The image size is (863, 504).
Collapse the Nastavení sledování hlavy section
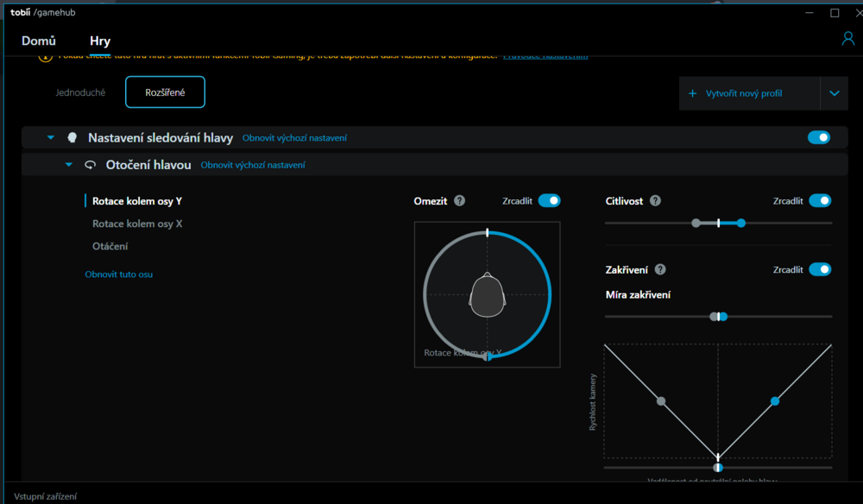pyautogui.click(x=51, y=138)
